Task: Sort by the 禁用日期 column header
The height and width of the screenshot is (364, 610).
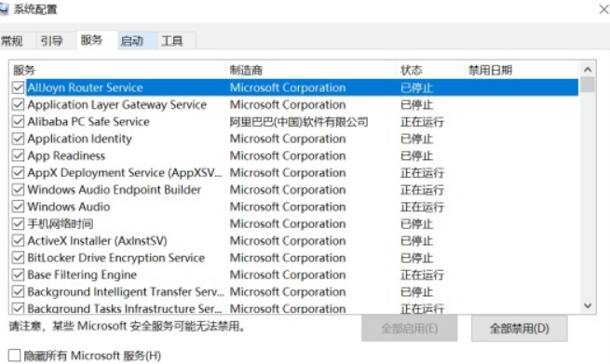Action: click(522, 70)
